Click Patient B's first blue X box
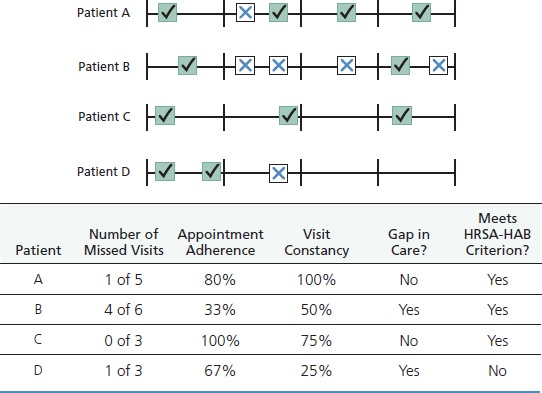This screenshot has height=393, width=542. coord(245,65)
